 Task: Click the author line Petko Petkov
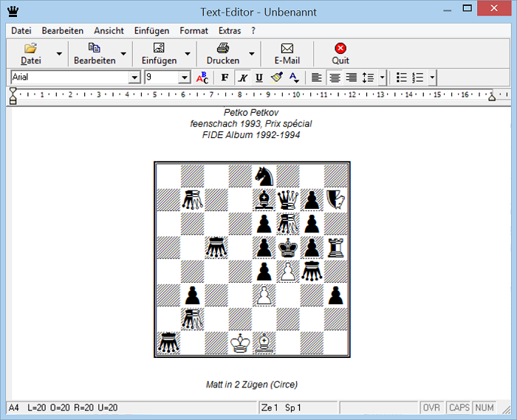251,113
